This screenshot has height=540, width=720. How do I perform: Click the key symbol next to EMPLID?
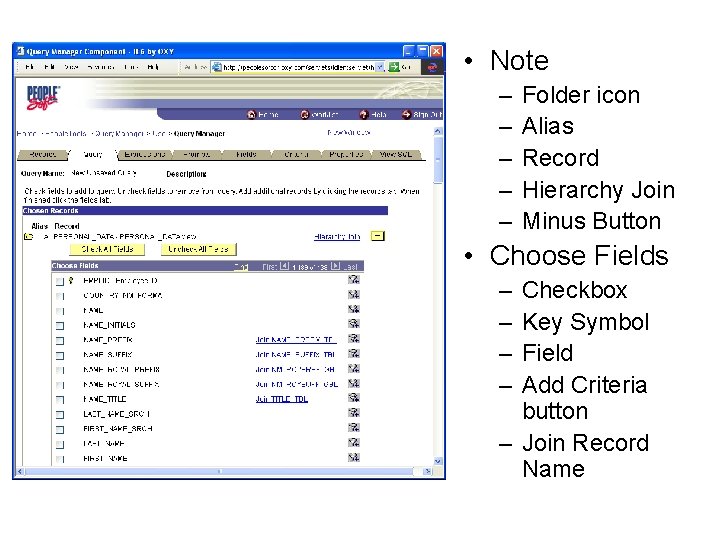71,280
